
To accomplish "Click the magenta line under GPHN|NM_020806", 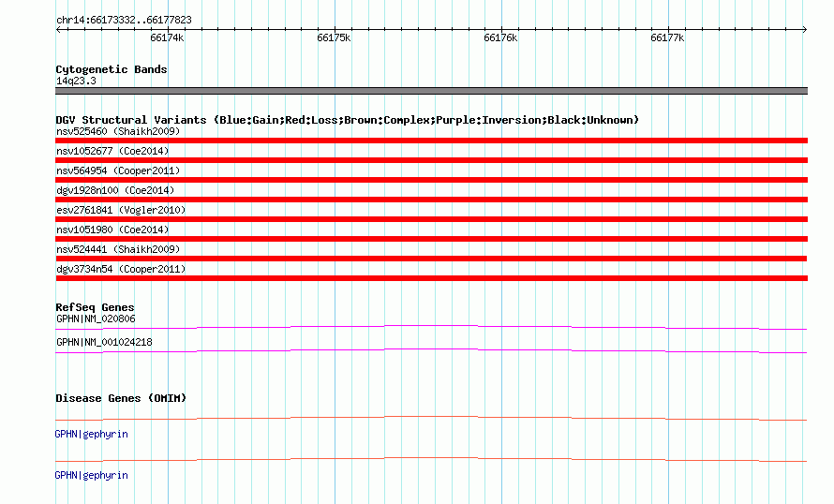I will pos(431,327).
